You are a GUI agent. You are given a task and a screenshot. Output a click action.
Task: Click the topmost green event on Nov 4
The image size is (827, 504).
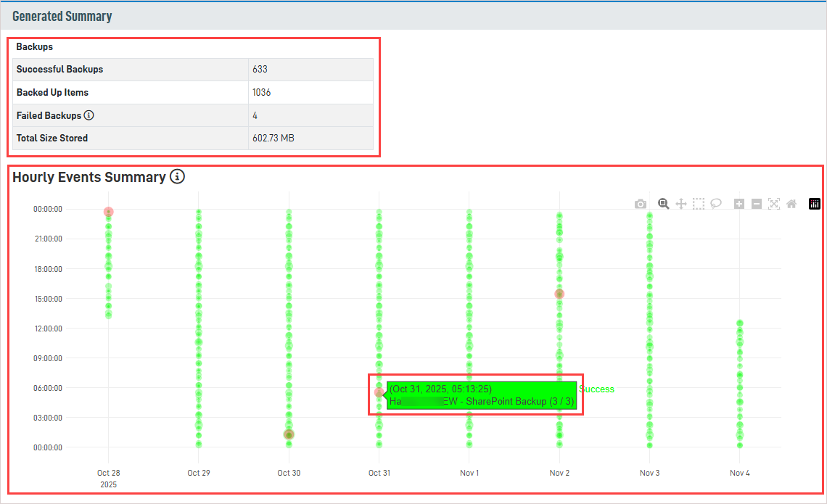[x=739, y=323]
